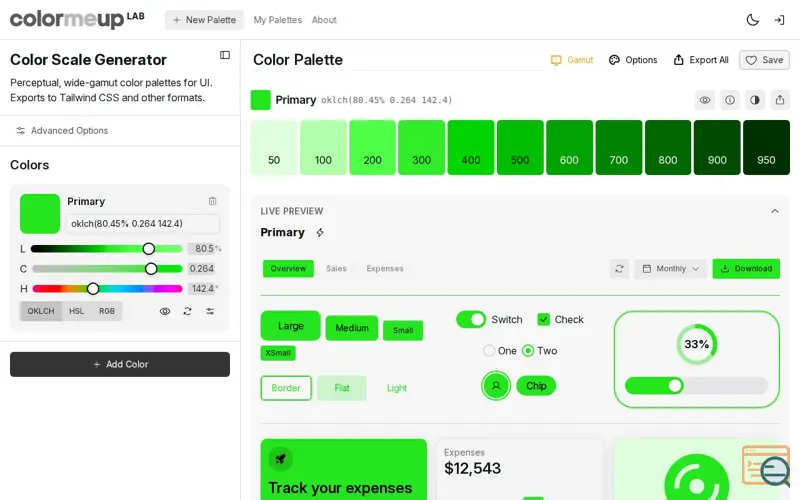Edit hue value 142.4 field

203,289
